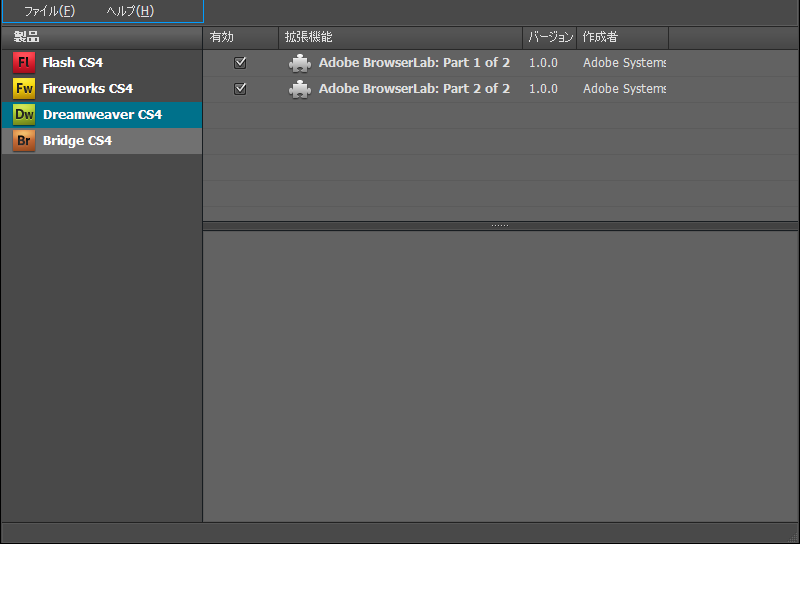Image resolution: width=800 pixels, height=600 pixels.
Task: Select Bridge CS4 product entry
Action: [x=102, y=141]
